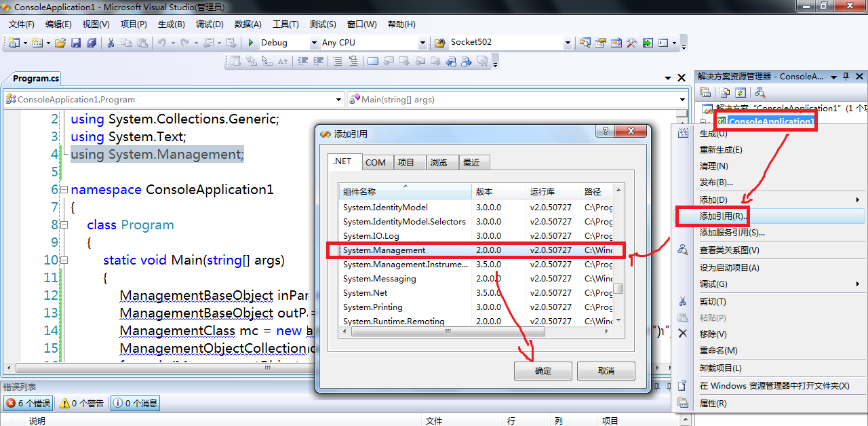Click the 取消 button in dialog

point(606,371)
